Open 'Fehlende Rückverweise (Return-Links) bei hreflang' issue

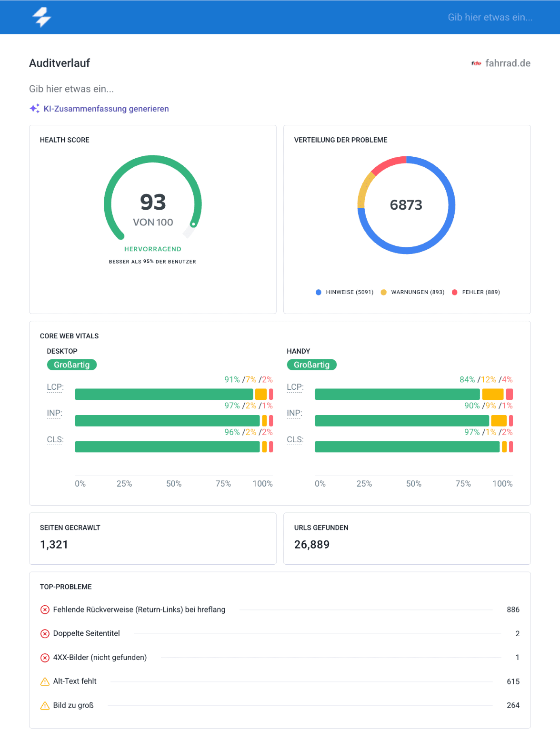[139, 610]
